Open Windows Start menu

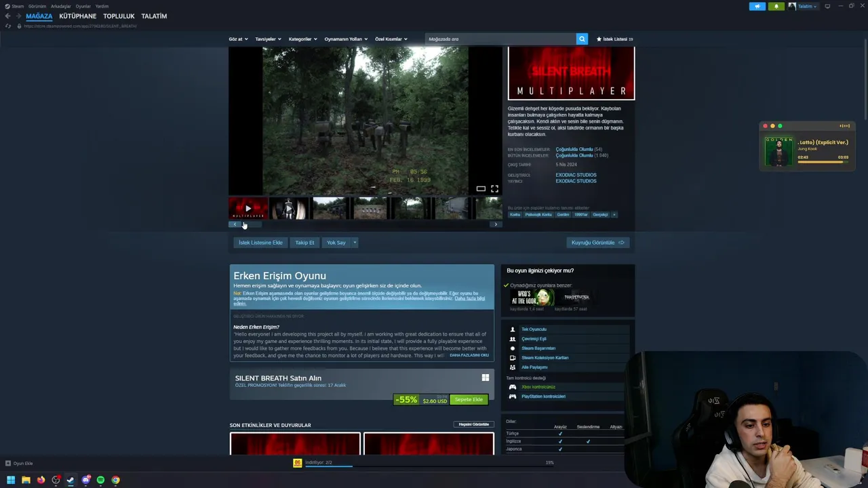(x=11, y=480)
